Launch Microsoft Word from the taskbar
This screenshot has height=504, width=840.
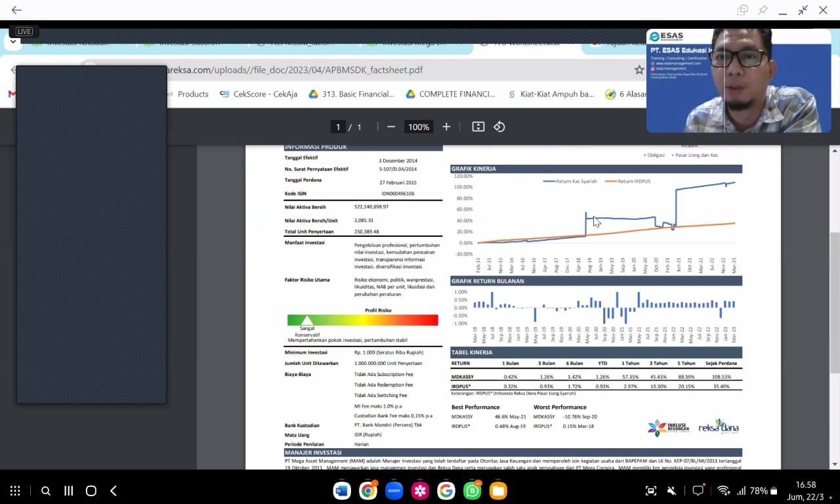coord(342,490)
